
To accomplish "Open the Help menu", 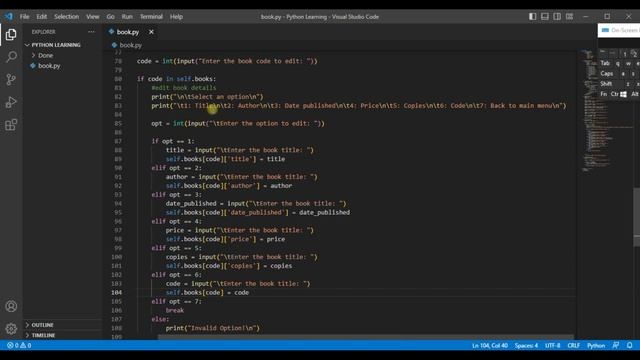I will point(176,17).
